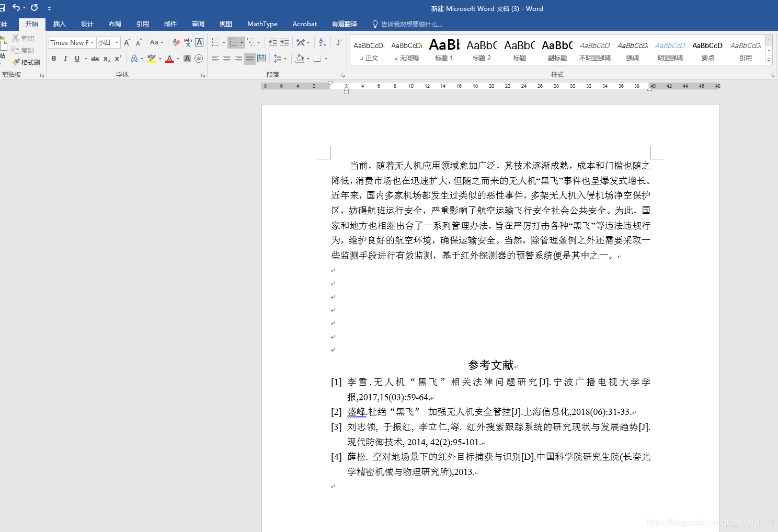Switch to the 引用 (References) tab
The width and height of the screenshot is (778, 532).
click(x=143, y=24)
